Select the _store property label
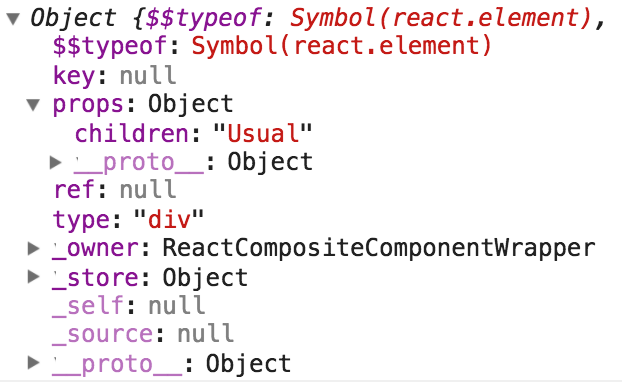 pyautogui.click(x=96, y=277)
